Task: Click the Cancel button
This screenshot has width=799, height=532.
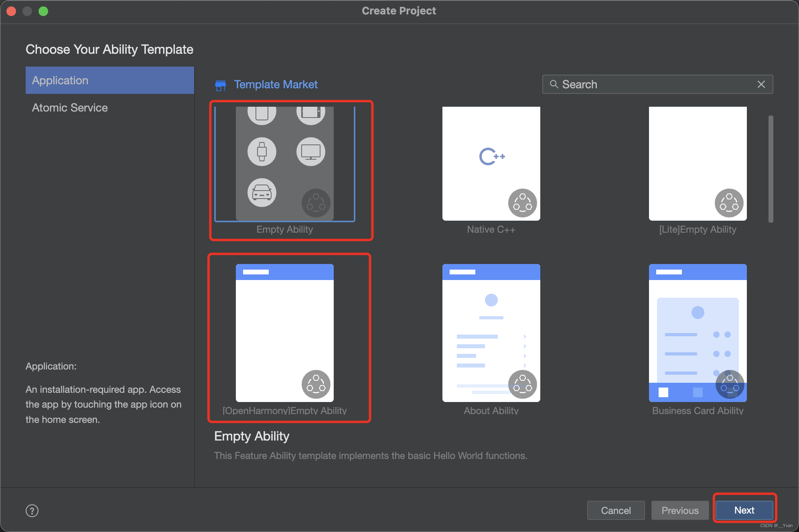Action: (x=616, y=510)
